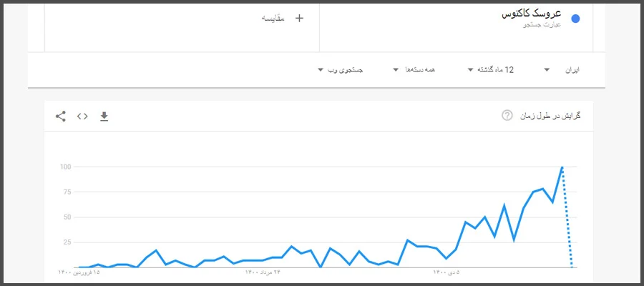Click the ۵ دی ۱۴۰۰ date axis label

448,272
